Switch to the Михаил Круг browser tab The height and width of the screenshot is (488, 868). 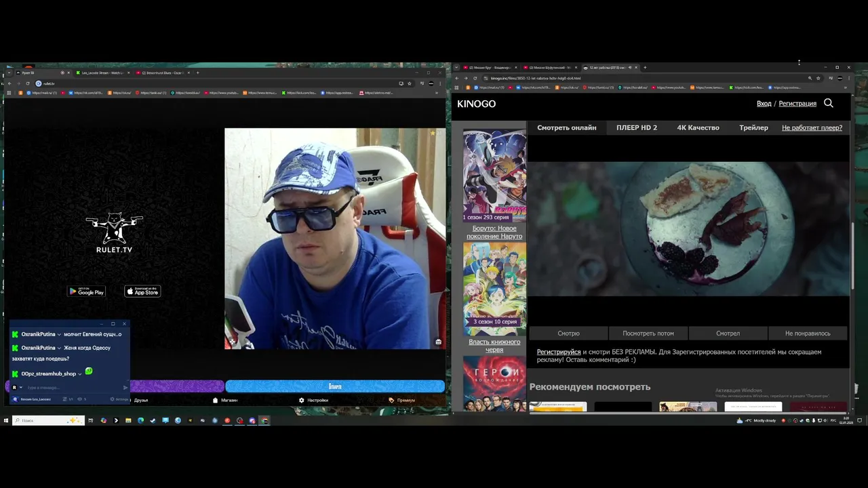pyautogui.click(x=488, y=67)
